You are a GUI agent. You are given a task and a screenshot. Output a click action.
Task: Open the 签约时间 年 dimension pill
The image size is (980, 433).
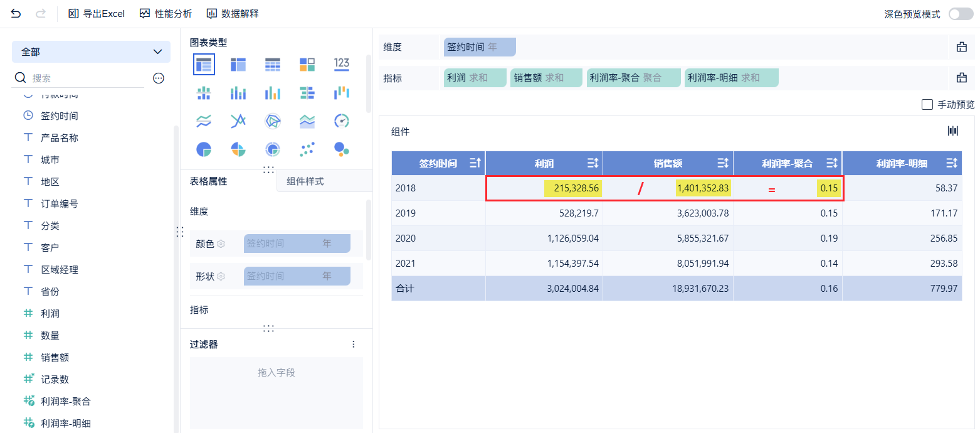480,46
